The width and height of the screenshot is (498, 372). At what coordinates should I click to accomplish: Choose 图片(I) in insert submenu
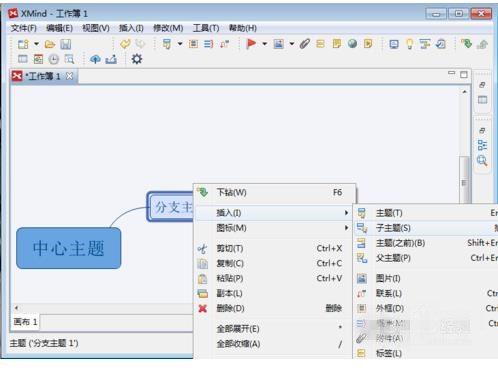[426, 278]
